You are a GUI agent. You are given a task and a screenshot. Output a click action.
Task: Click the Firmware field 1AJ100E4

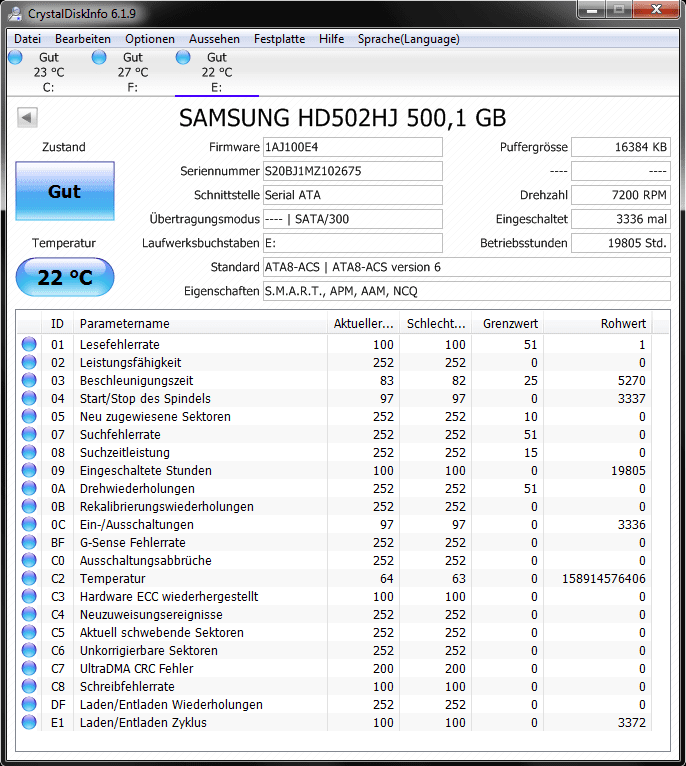point(353,147)
